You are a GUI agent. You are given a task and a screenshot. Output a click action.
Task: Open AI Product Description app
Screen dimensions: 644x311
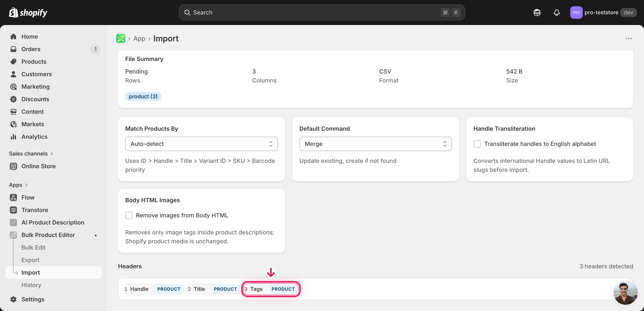tap(53, 222)
